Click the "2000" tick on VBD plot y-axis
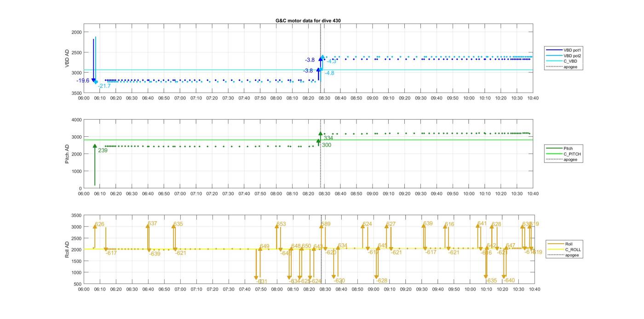 [76, 32]
